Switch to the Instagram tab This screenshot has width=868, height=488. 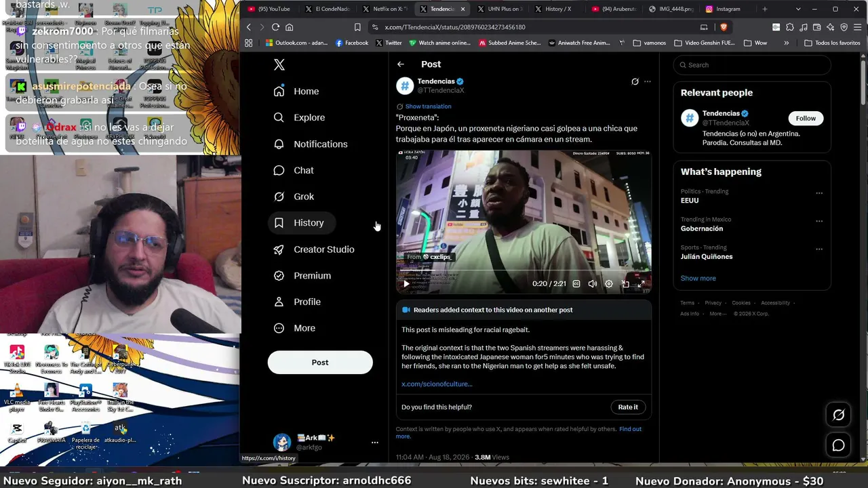click(727, 9)
